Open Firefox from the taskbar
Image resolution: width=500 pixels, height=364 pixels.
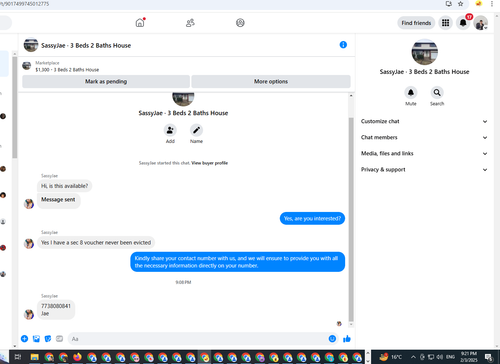pos(77,357)
